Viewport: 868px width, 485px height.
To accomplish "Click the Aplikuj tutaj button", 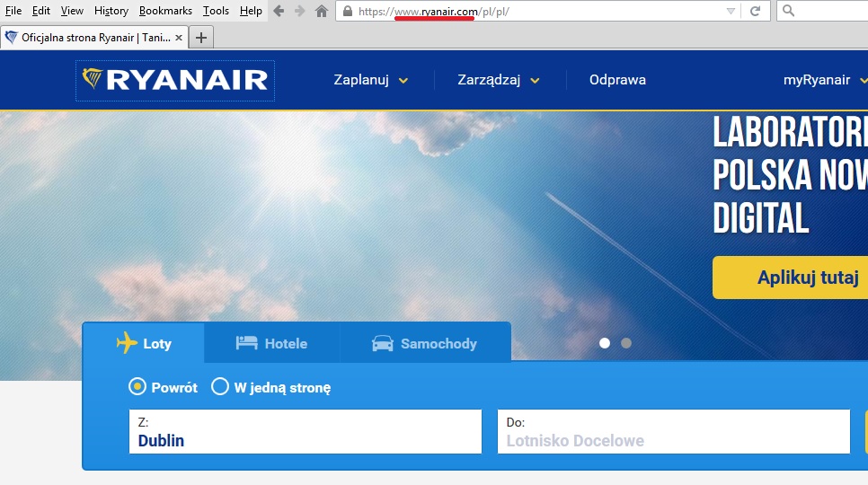I will 791,277.
